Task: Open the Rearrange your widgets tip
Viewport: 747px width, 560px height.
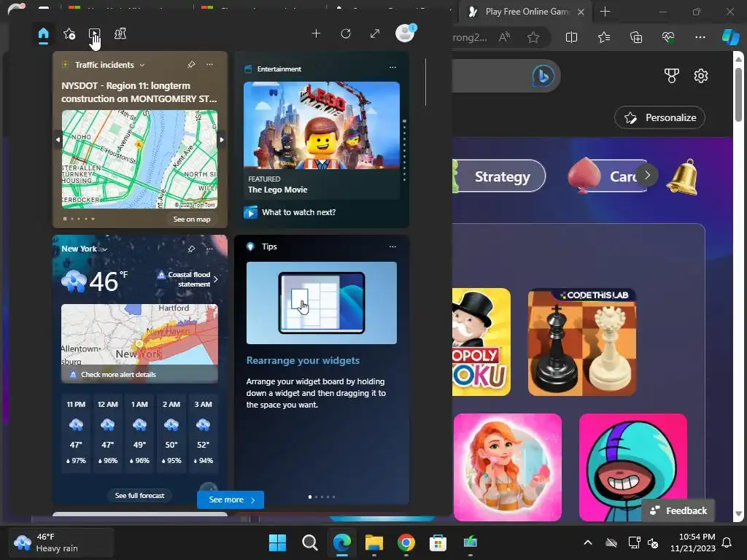Action: 303,360
